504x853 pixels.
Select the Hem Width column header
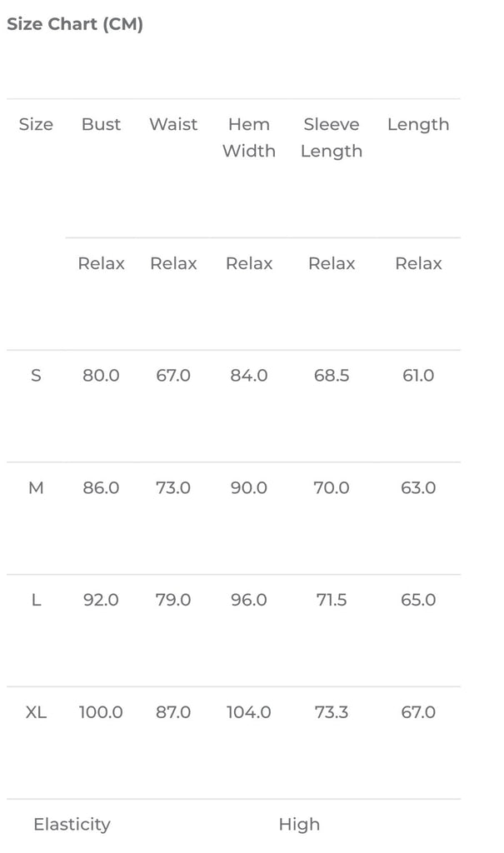pos(249,137)
